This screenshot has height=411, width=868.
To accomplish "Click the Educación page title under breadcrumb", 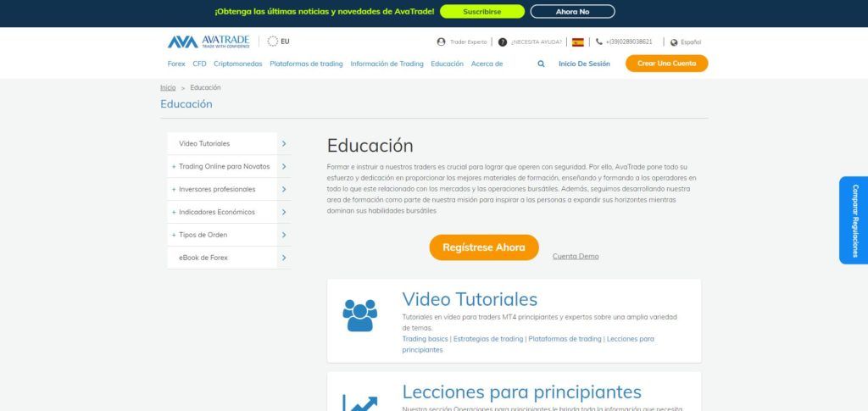I will [186, 104].
